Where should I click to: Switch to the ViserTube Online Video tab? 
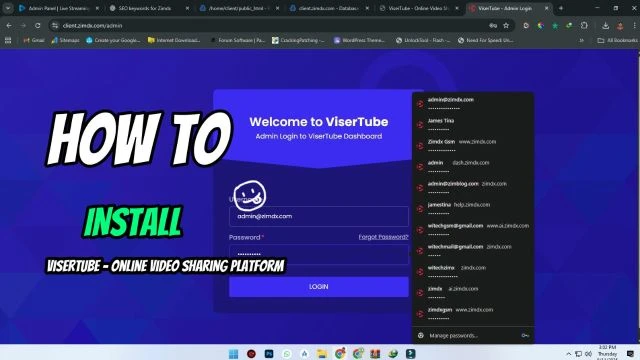418,8
